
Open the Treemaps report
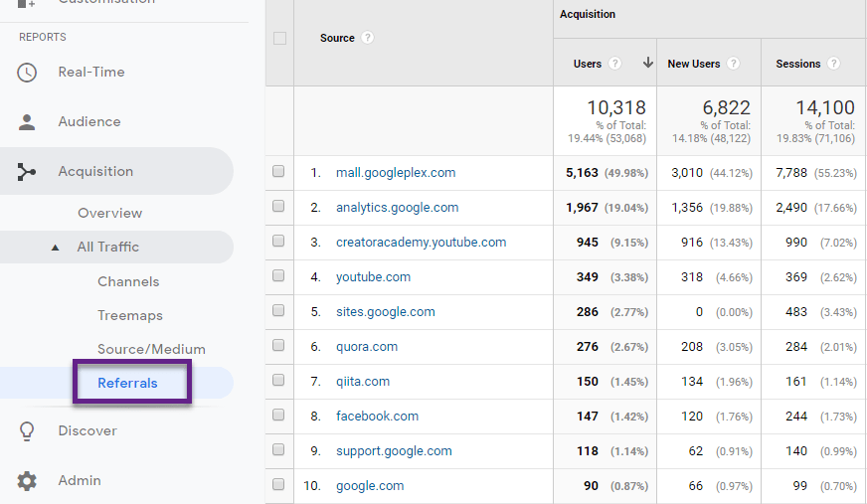[x=130, y=315]
